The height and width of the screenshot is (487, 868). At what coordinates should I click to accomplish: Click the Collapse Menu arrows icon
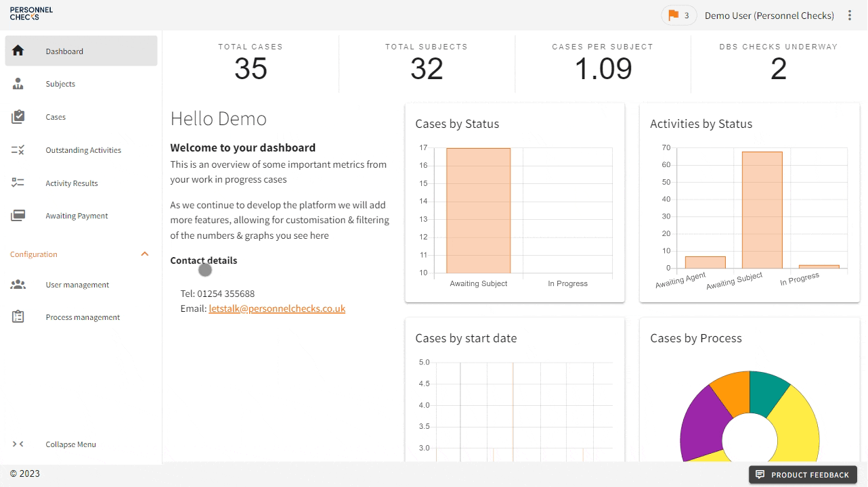(18, 444)
